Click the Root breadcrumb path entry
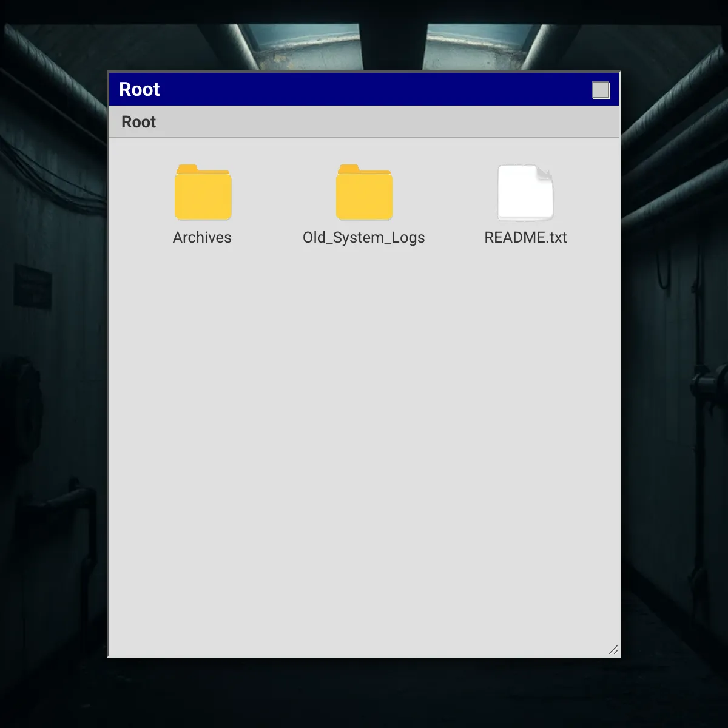Screen dimensions: 728x728 pyautogui.click(x=138, y=122)
